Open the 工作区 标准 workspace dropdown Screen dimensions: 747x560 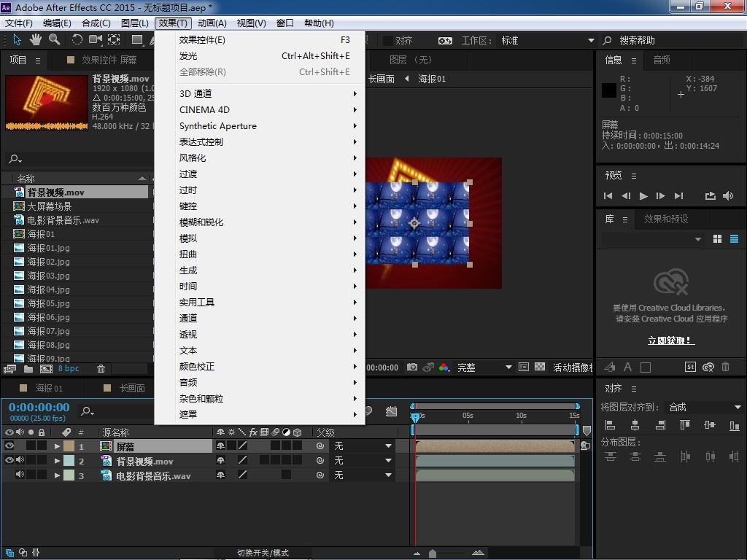coord(547,41)
